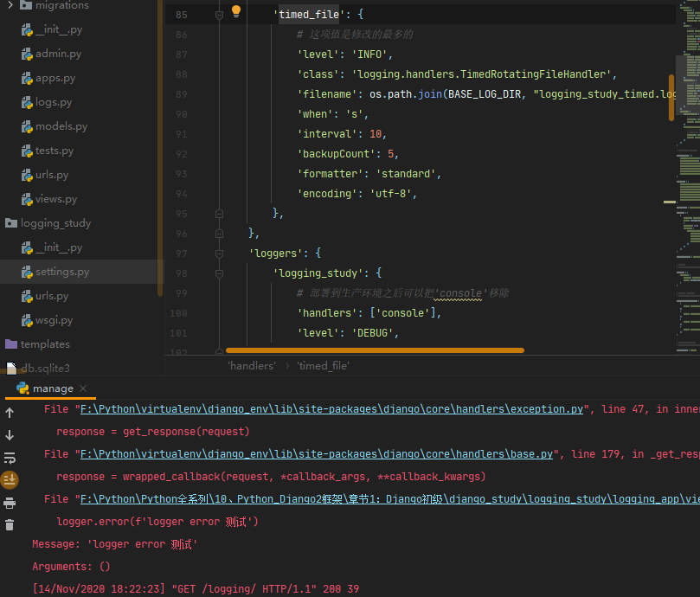This screenshot has height=597, width=700.
Task: Clear console with trash icon
Action: click(x=10, y=524)
